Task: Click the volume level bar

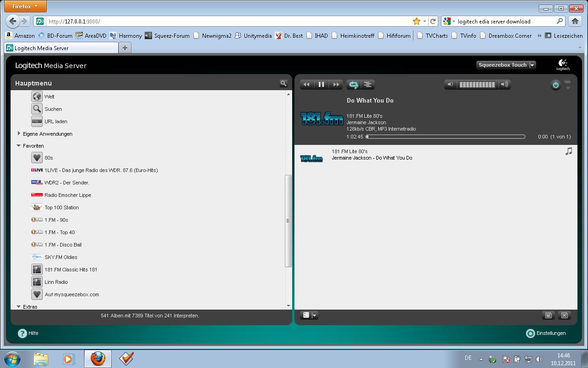Action: 477,85
